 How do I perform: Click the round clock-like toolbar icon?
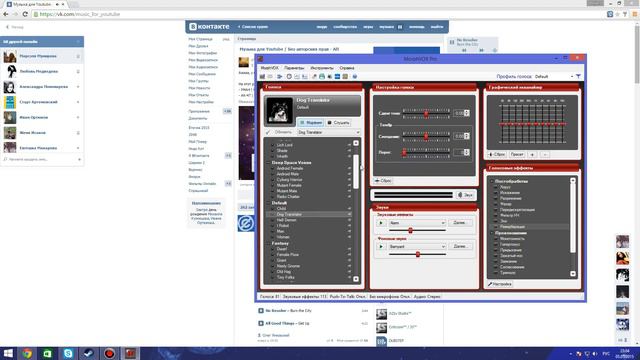coord(289,76)
